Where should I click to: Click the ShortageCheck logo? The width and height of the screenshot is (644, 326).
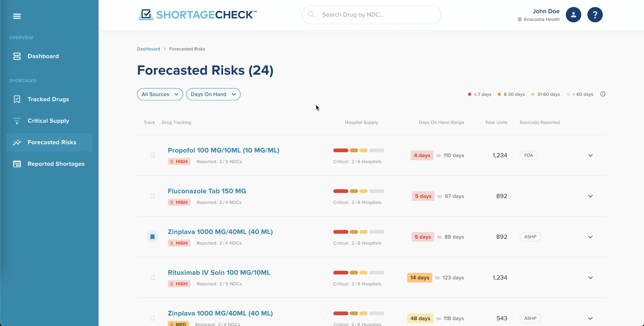coord(197,15)
